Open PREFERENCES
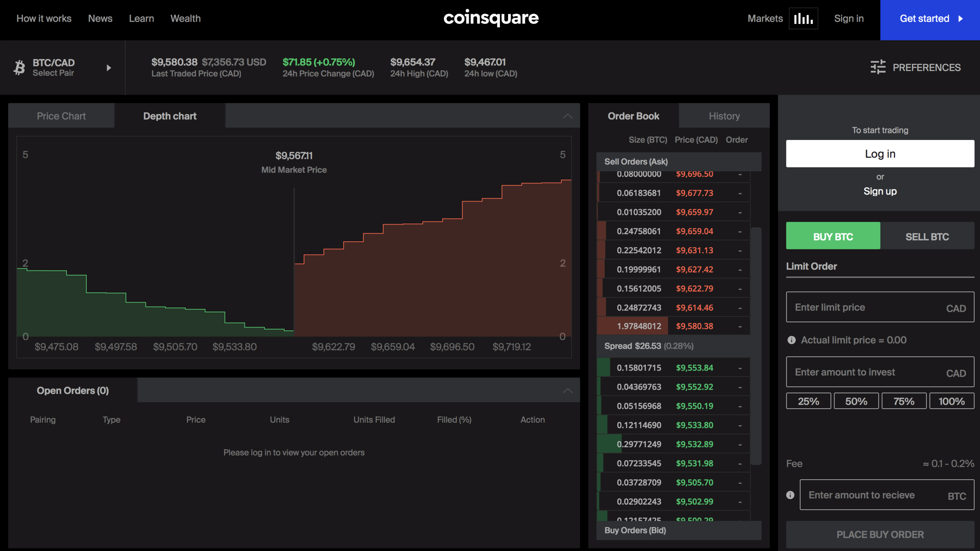 point(916,67)
